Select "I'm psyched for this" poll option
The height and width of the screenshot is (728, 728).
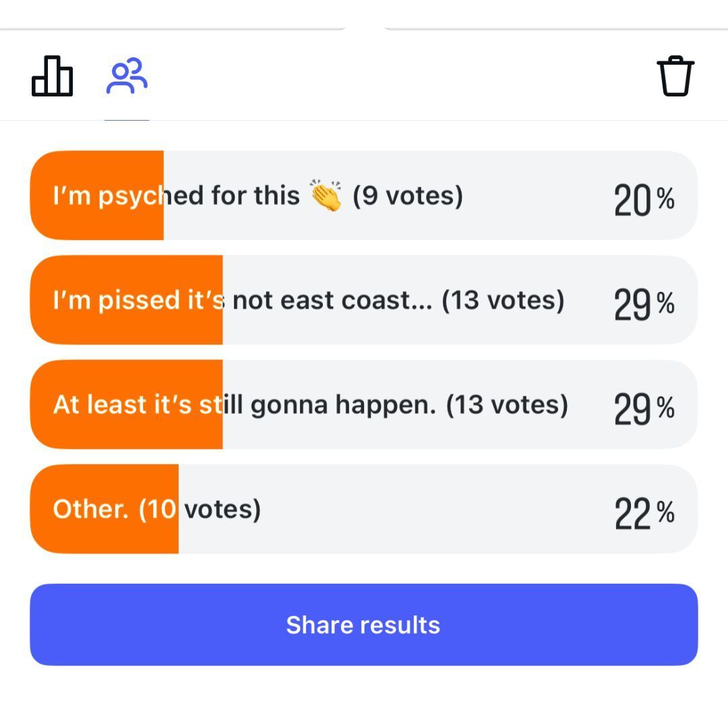[177, 195]
